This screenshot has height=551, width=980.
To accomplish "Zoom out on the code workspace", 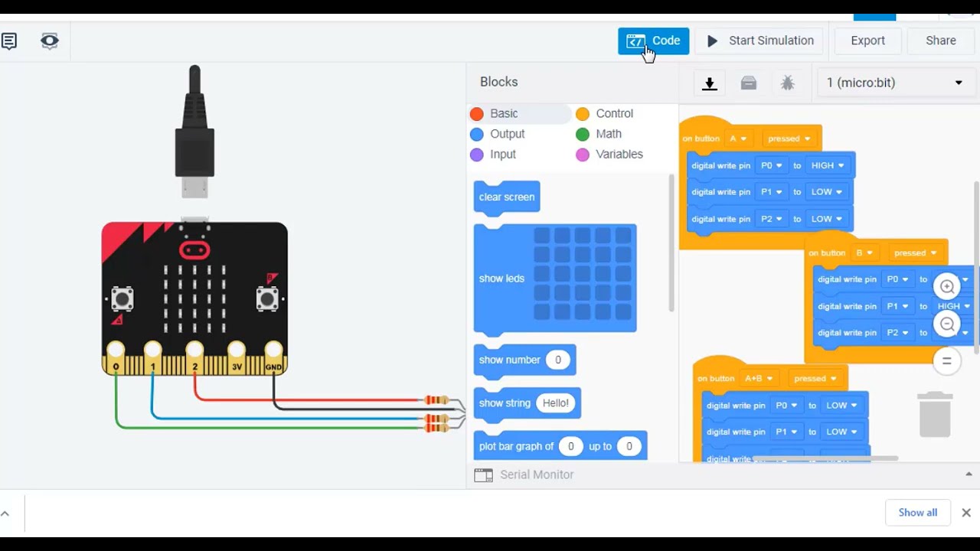I will click(x=947, y=324).
